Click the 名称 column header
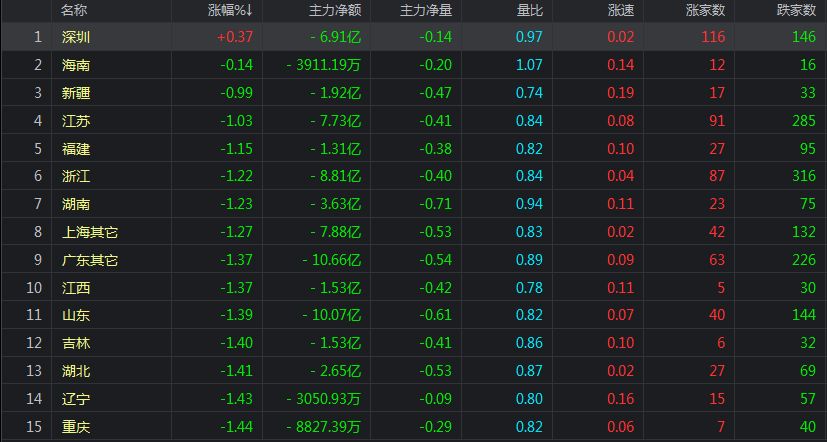This screenshot has width=827, height=442. tap(74, 10)
